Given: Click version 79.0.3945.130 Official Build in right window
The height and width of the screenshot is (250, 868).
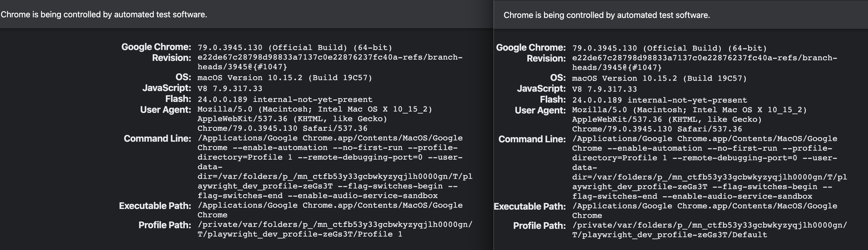Looking at the screenshot, I should coord(669,48).
